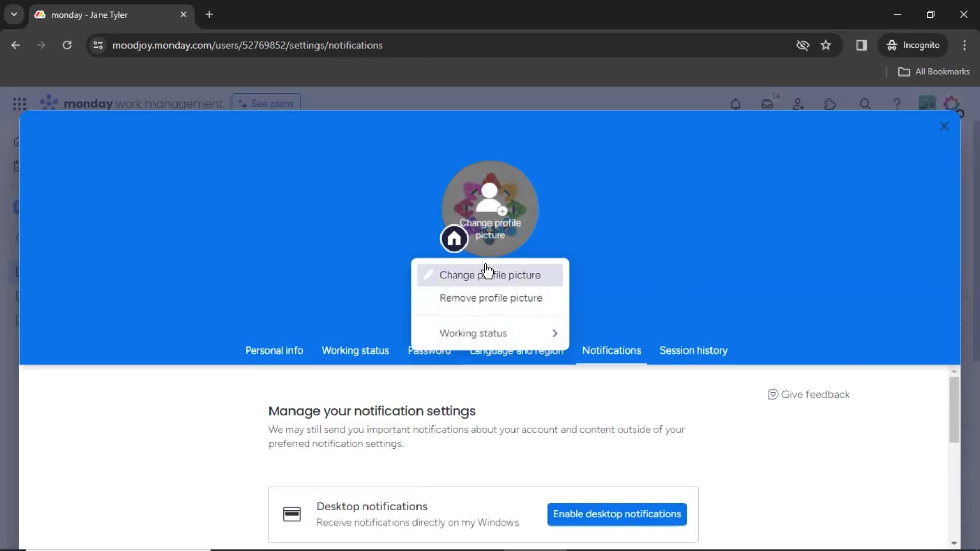Click the desktop notifications card icon
This screenshot has height=551, width=980.
292,514
